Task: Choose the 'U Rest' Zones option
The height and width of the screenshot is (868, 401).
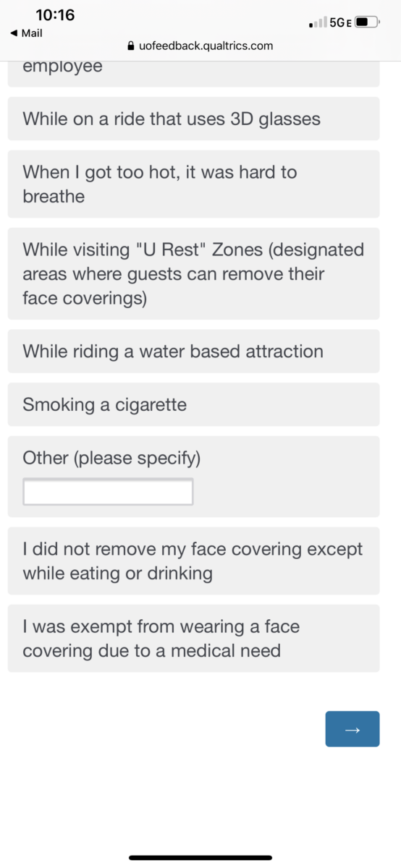Action: [193, 273]
